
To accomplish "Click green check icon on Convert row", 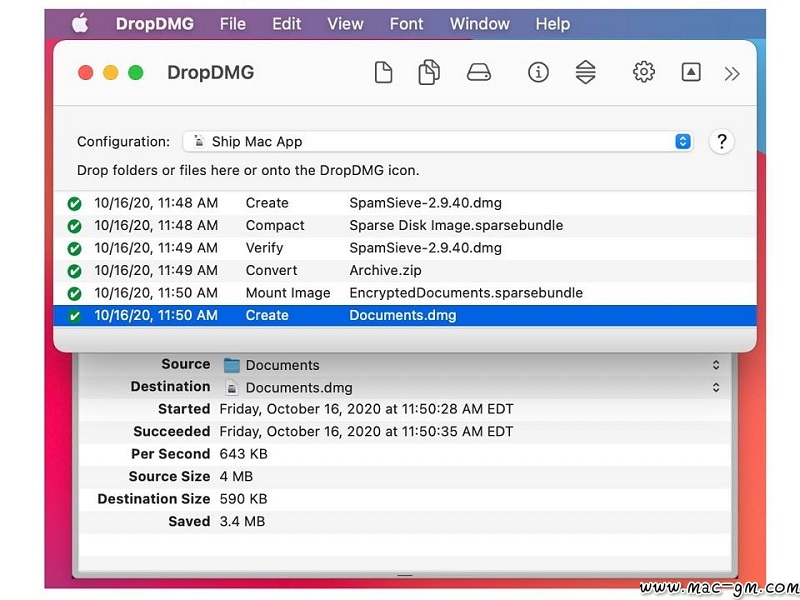I will point(74,271).
